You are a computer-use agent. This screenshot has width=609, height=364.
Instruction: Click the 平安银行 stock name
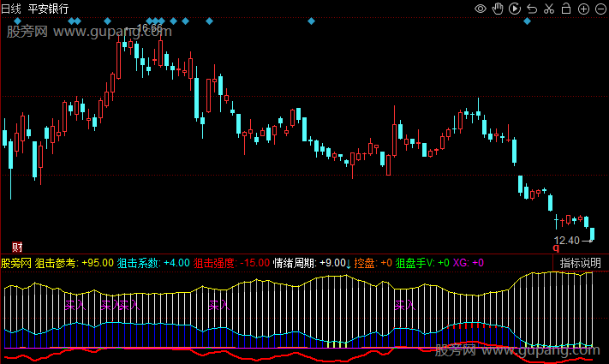pyautogui.click(x=48, y=9)
